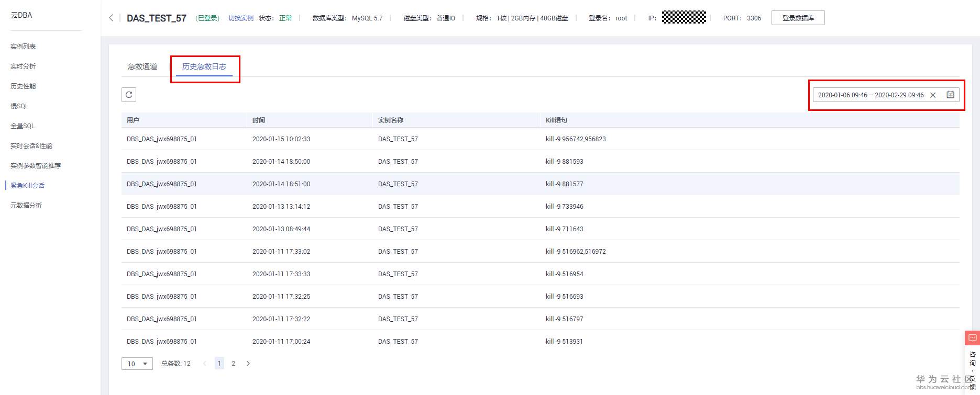Click the kill -9 733946 statement
Screen dimensions: 980x395
(x=565, y=207)
